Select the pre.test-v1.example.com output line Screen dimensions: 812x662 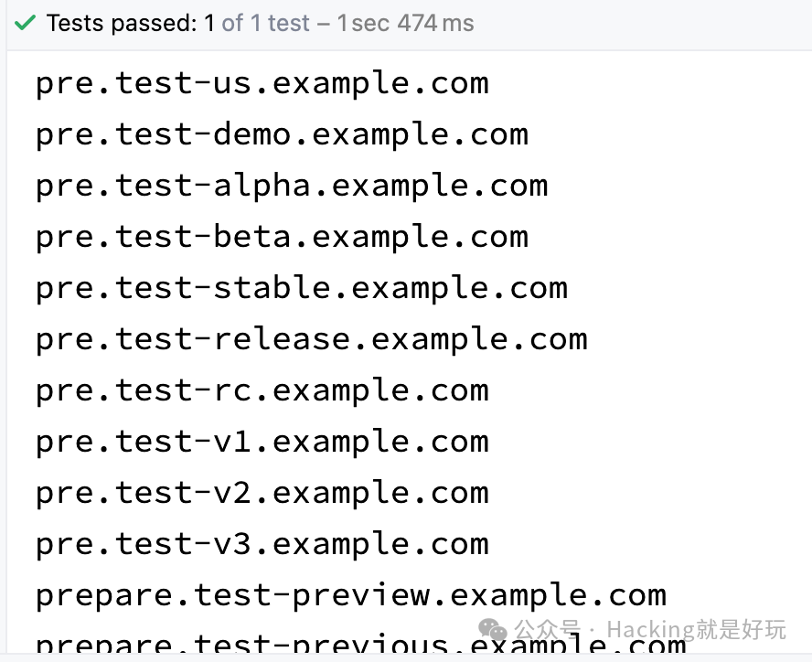click(262, 442)
